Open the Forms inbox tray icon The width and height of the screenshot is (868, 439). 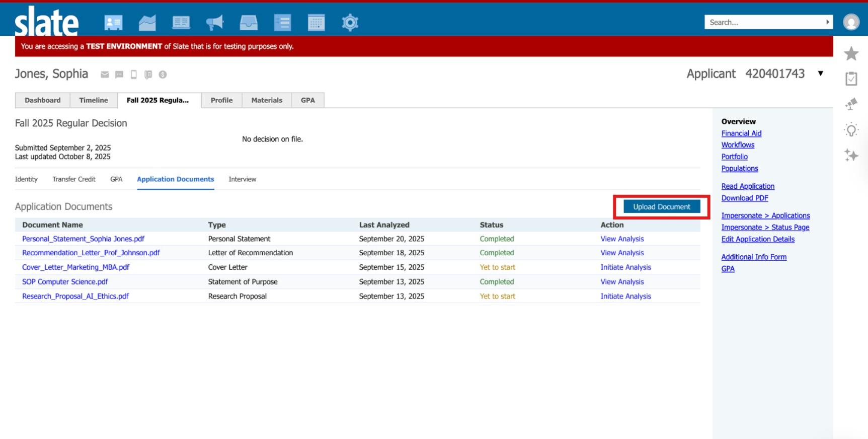[x=249, y=23]
